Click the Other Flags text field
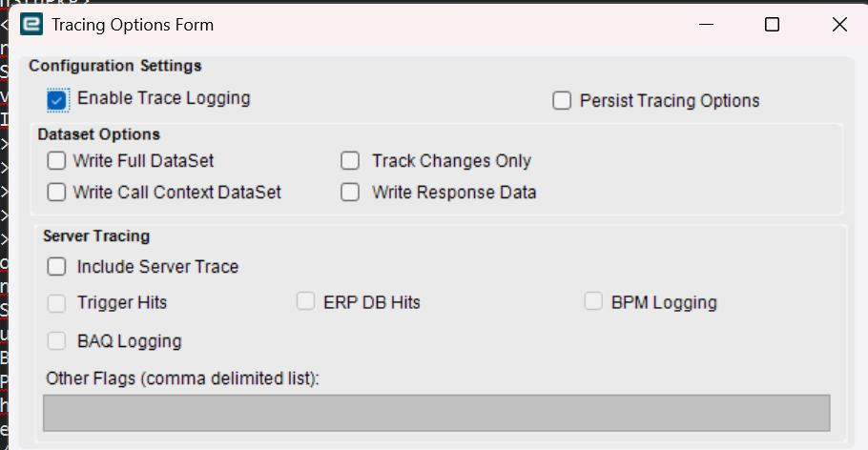Viewport: 868px width, 450px height. [436, 413]
